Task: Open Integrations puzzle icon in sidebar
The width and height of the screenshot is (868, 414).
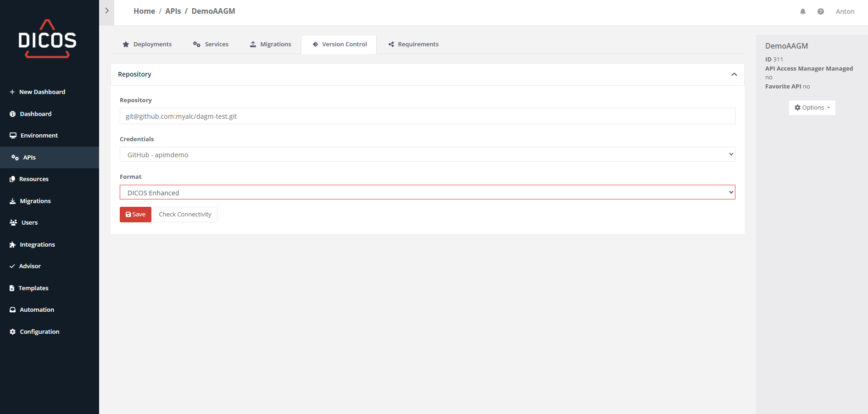Action: pos(12,245)
